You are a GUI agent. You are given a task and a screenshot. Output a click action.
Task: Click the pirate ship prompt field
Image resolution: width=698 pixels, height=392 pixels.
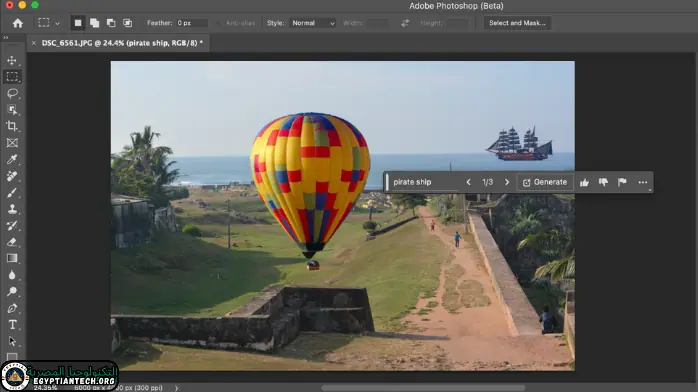(x=425, y=182)
